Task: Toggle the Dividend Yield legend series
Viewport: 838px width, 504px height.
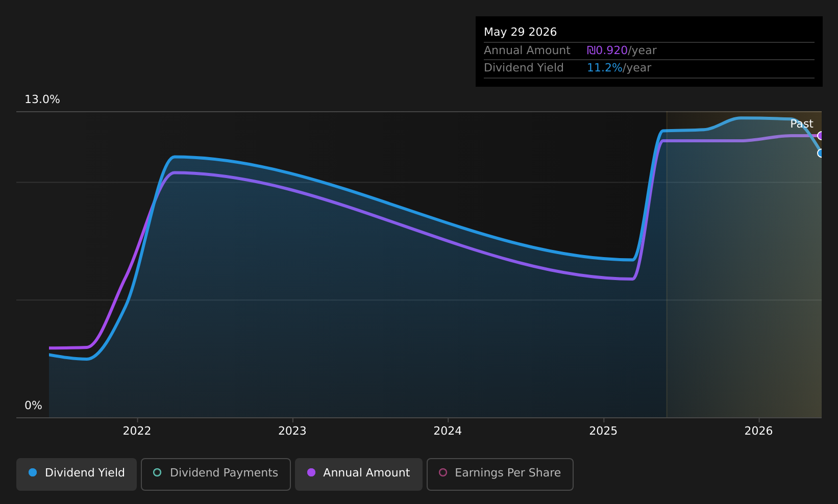Action: pos(77,474)
